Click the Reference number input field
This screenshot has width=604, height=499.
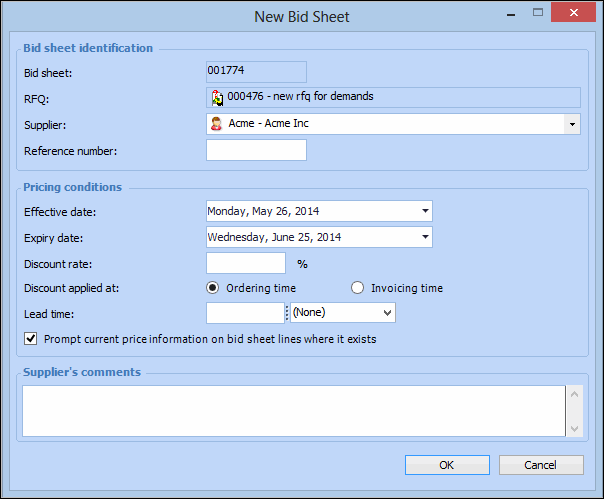pyautogui.click(x=256, y=150)
